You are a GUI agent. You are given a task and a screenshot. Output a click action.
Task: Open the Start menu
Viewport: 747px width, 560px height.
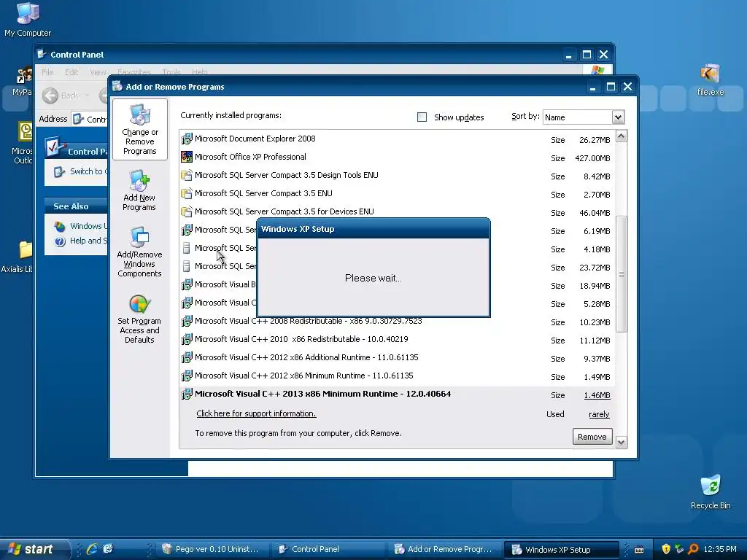(x=34, y=549)
